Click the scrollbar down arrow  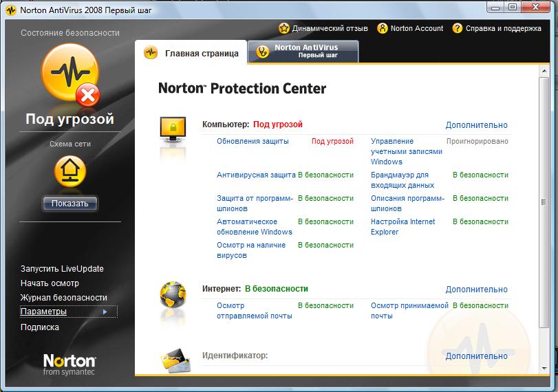click(x=544, y=369)
